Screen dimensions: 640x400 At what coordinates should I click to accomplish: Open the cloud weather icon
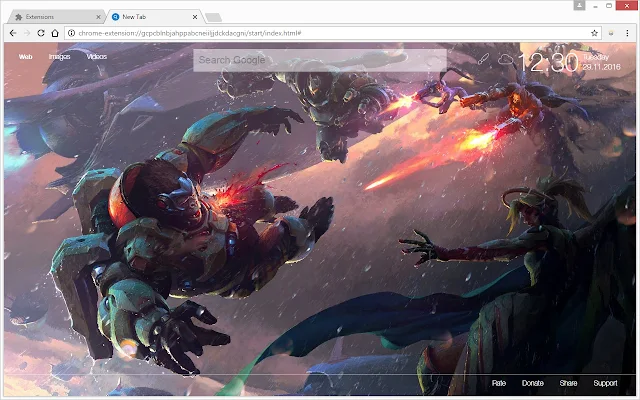pos(505,60)
